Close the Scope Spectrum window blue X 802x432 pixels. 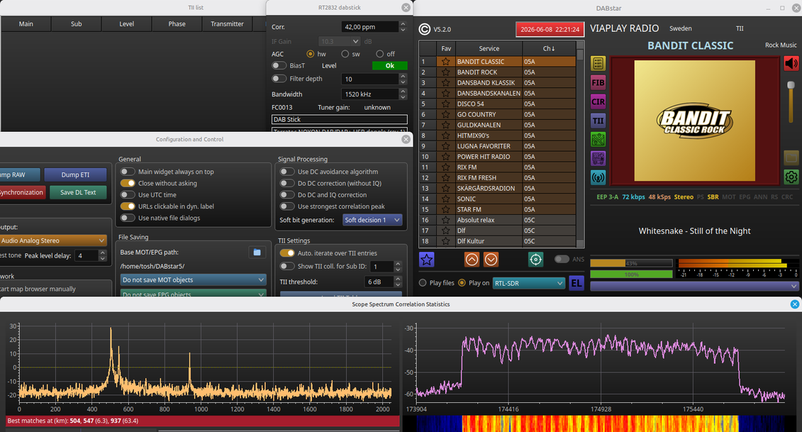[794, 304]
